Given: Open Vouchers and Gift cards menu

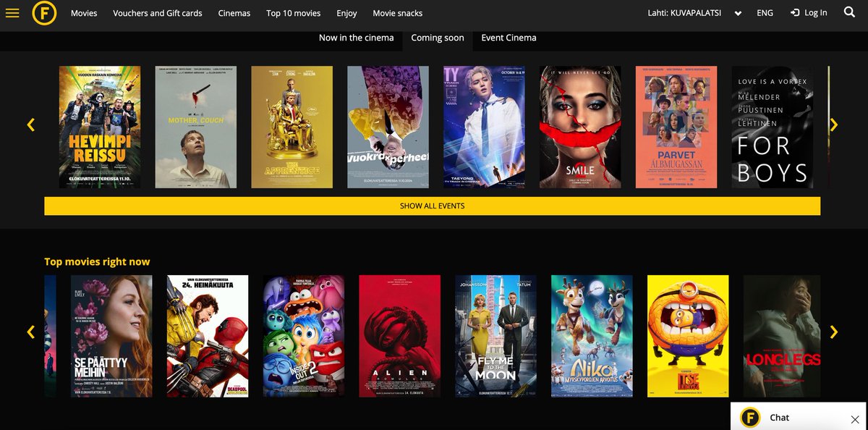Looking at the screenshot, I should [x=158, y=13].
